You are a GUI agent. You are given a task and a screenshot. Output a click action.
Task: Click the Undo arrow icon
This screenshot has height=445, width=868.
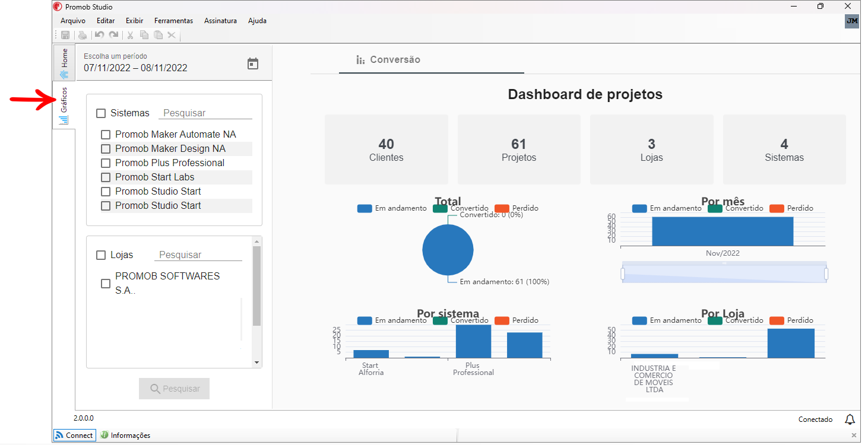point(100,35)
